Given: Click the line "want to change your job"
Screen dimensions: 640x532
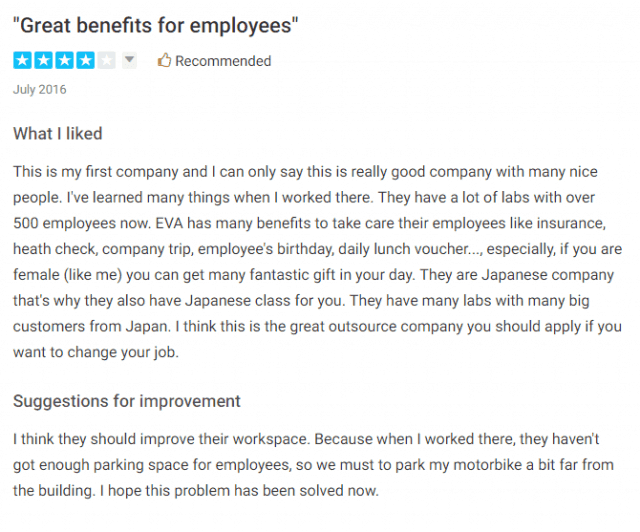Looking at the screenshot, I should (96, 352).
